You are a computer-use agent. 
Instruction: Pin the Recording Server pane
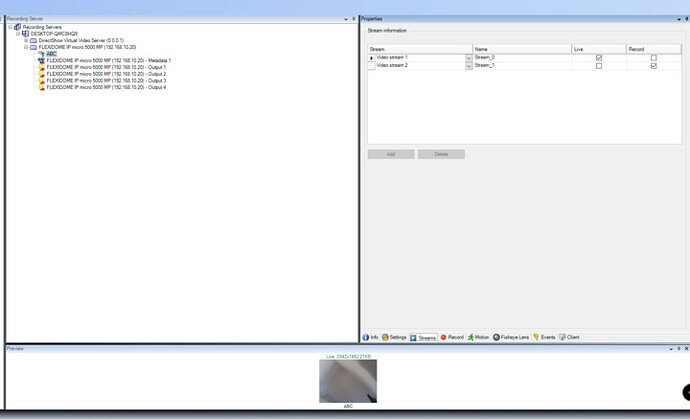pos(354,19)
